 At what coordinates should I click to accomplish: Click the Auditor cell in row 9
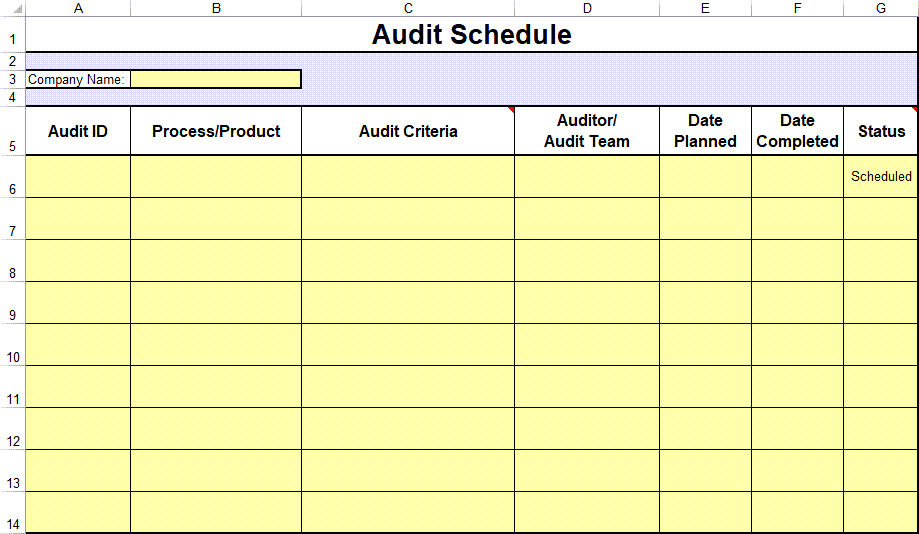coord(587,302)
